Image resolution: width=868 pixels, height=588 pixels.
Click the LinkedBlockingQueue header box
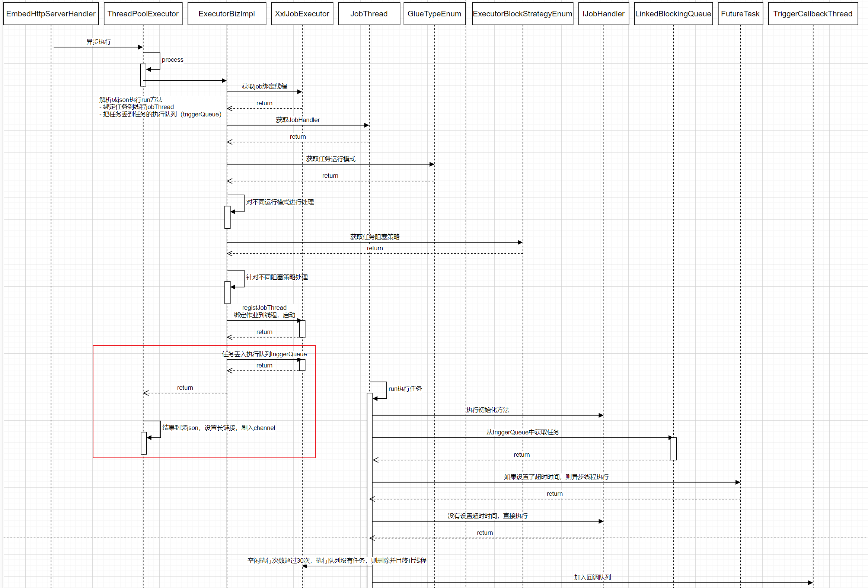[673, 14]
